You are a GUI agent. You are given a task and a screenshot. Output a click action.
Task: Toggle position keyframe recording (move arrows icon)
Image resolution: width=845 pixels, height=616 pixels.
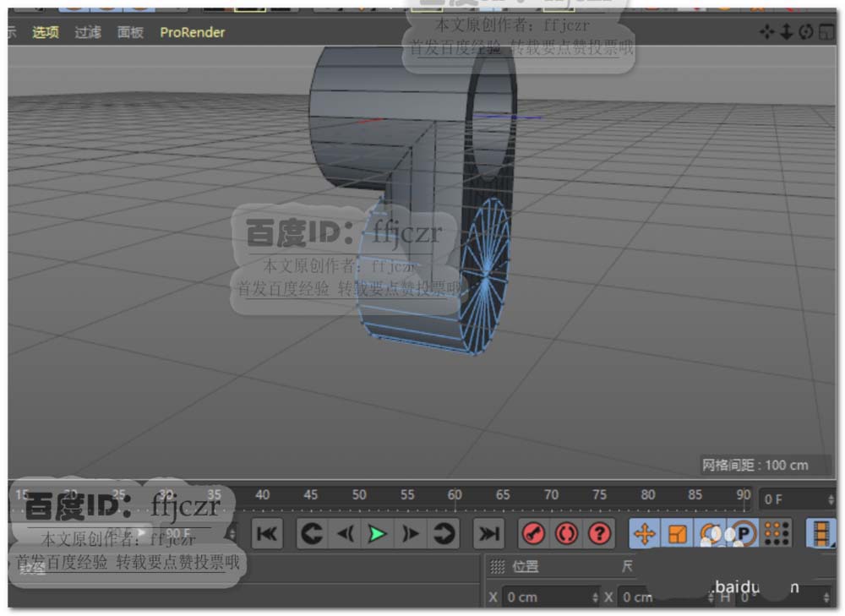click(645, 533)
